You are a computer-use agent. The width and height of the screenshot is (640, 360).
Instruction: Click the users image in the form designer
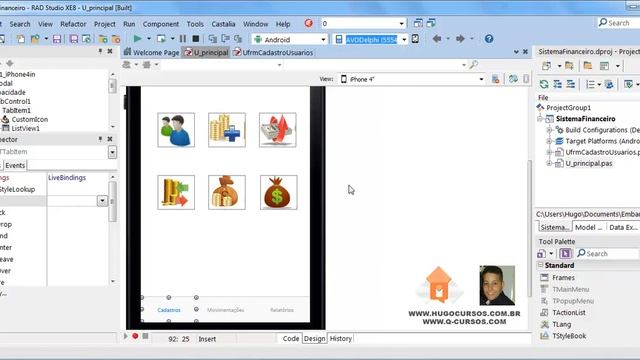tap(176, 130)
